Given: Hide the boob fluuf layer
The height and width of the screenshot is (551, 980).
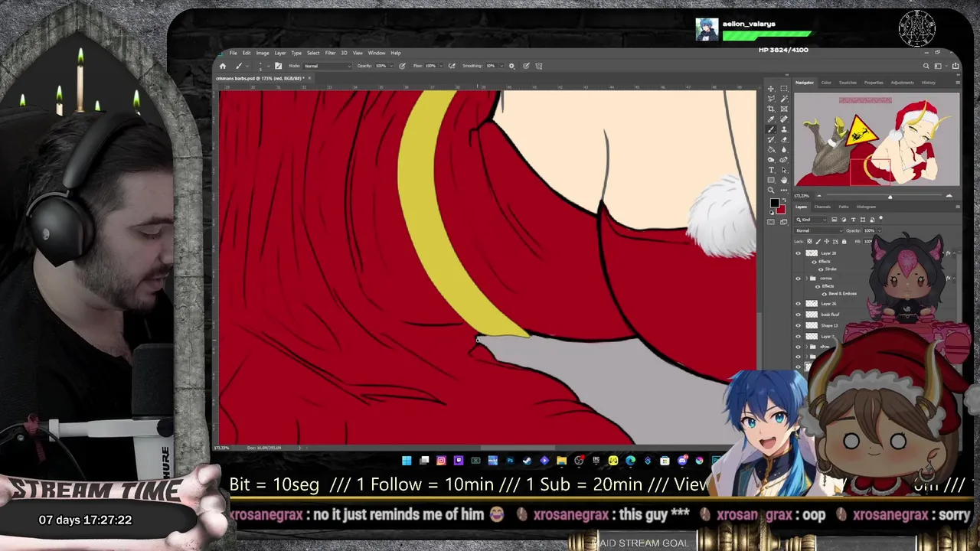Looking at the screenshot, I should 798,315.
